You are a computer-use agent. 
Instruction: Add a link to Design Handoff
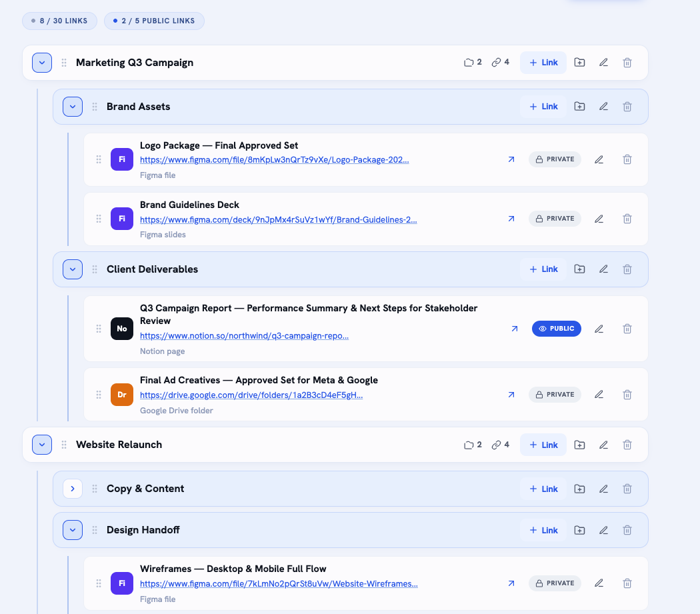543,530
